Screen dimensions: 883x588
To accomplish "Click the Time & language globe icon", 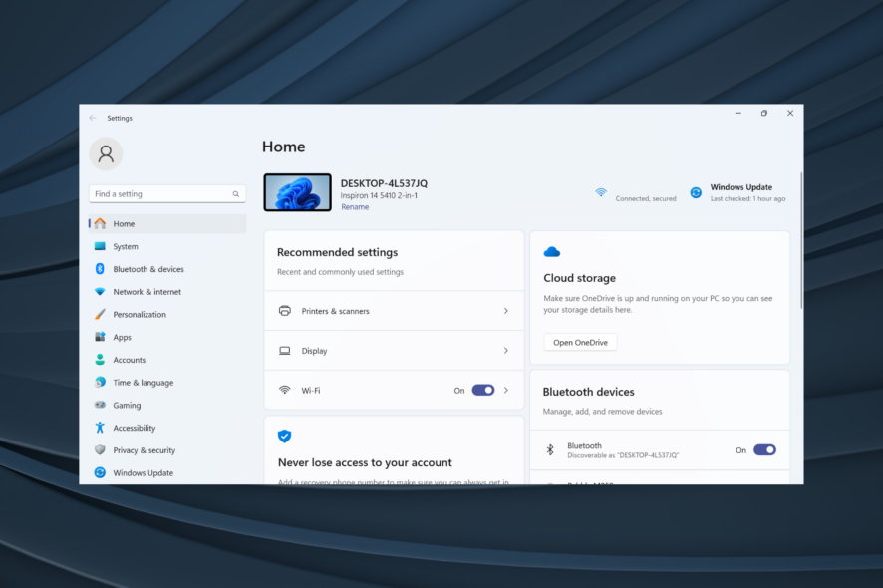I will click(101, 382).
